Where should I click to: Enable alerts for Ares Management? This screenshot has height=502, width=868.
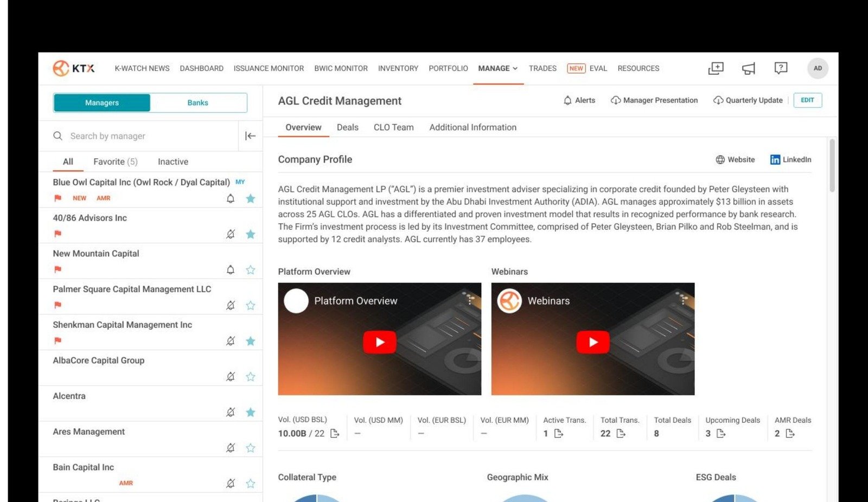pyautogui.click(x=231, y=448)
